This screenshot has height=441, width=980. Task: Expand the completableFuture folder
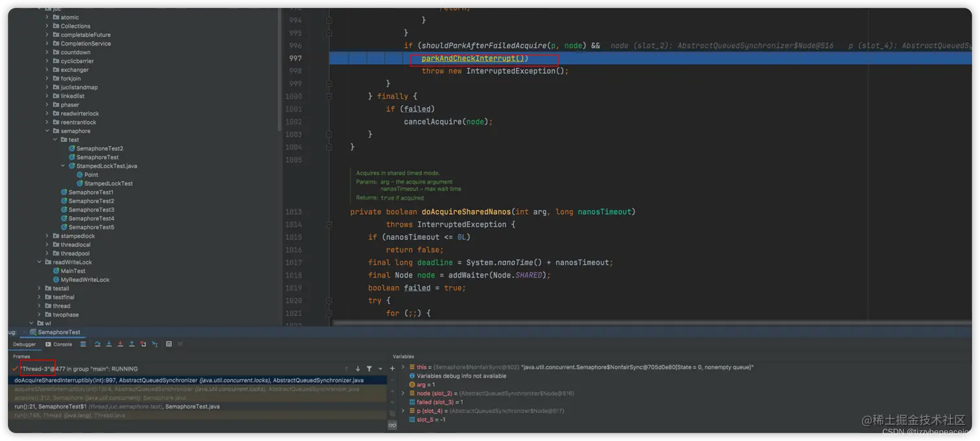47,35
